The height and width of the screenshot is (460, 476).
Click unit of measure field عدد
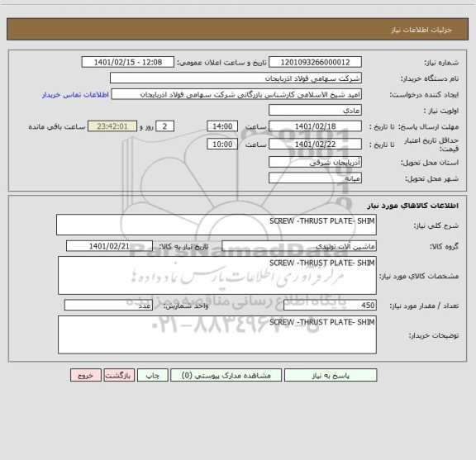(x=108, y=306)
